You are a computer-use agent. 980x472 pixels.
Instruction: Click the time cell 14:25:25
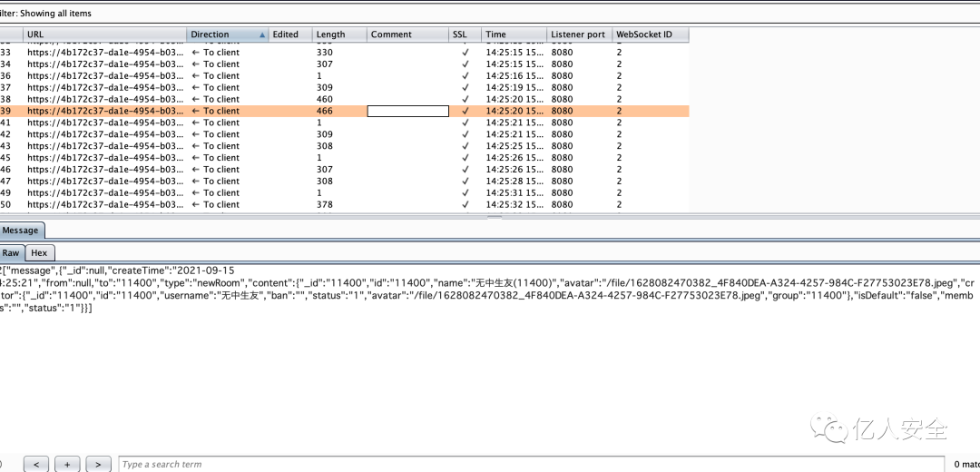click(x=514, y=145)
